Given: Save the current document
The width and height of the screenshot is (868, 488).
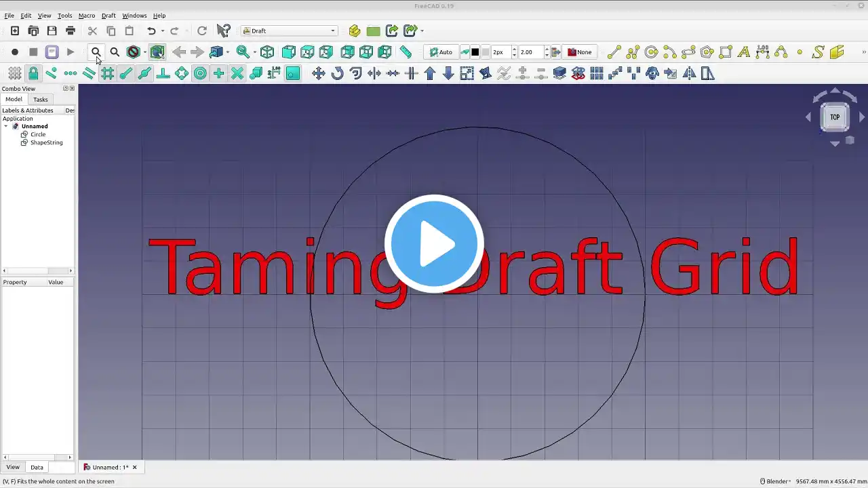Looking at the screenshot, I should point(52,30).
